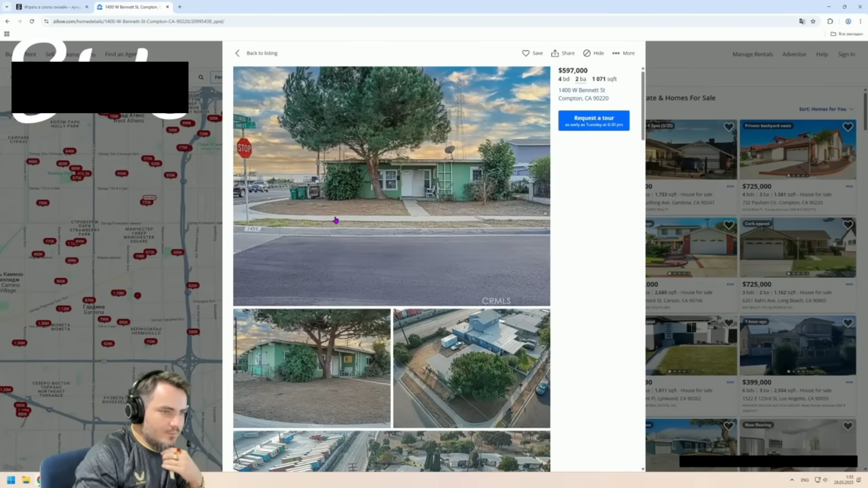Image resolution: width=868 pixels, height=488 pixels.
Task: Click the $597,000 price text
Action: click(x=573, y=70)
